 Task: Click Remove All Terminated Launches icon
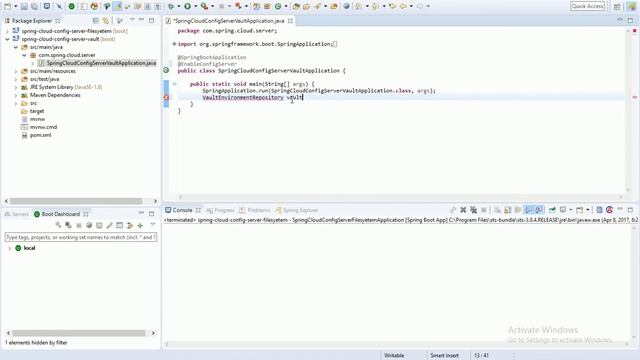(x=473, y=210)
